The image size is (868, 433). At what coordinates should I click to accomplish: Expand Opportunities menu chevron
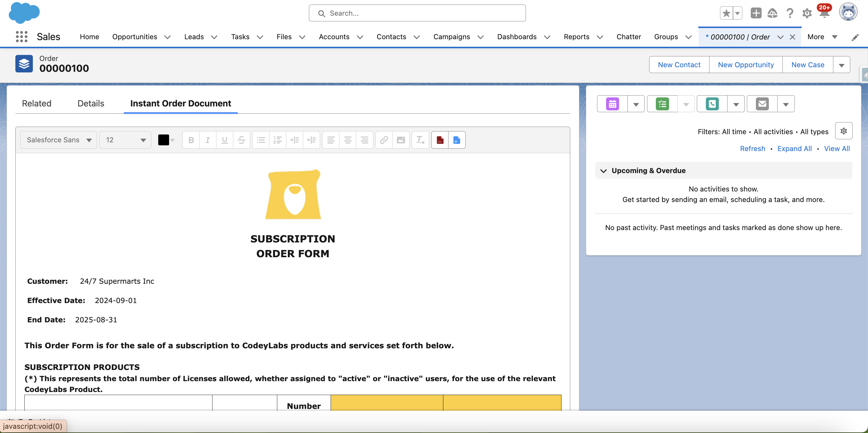coord(168,37)
